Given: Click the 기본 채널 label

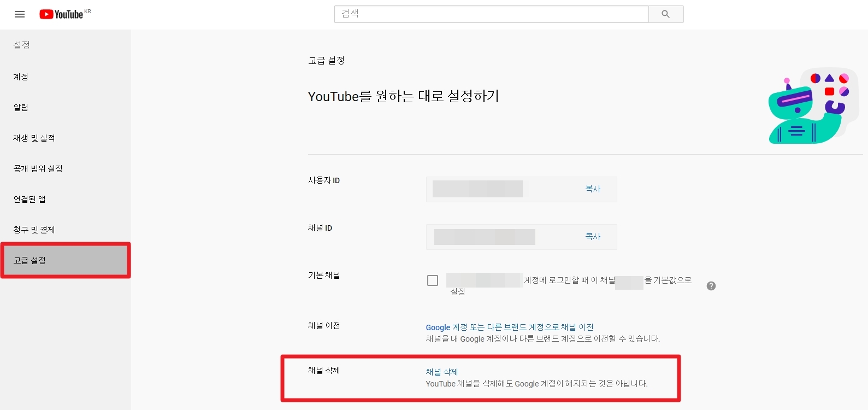Looking at the screenshot, I should (324, 276).
